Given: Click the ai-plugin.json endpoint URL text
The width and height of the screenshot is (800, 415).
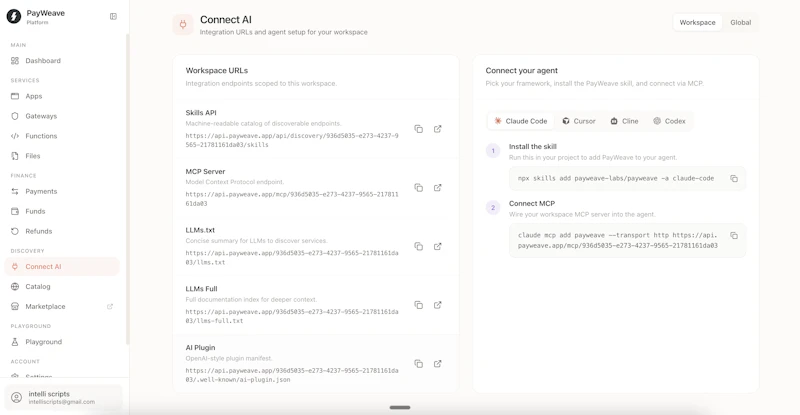Looking at the screenshot, I should (x=292, y=375).
